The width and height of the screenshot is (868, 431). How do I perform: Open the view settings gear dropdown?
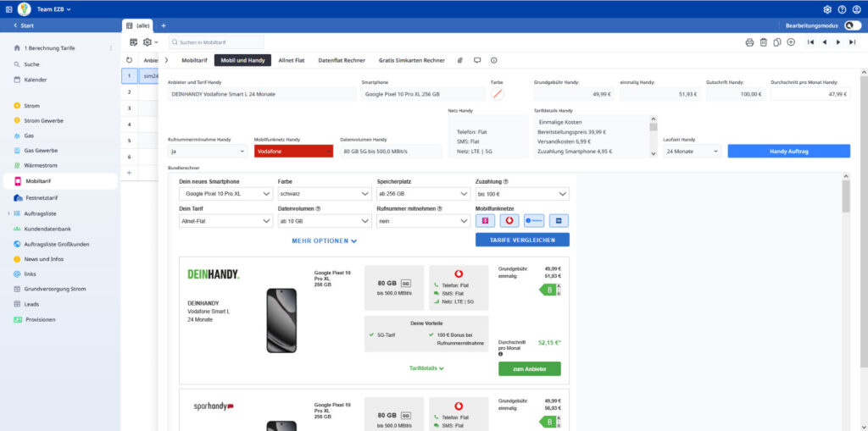pyautogui.click(x=150, y=42)
